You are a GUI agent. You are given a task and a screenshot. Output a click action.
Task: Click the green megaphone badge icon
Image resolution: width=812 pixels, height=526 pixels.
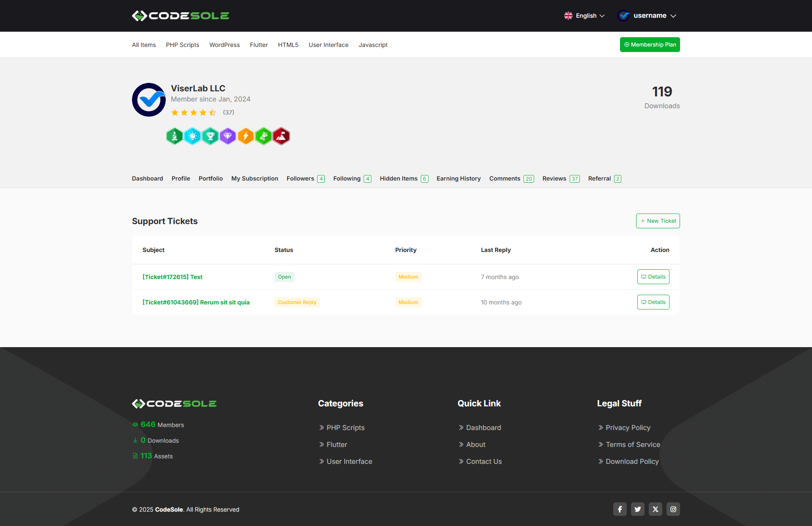[x=263, y=136]
